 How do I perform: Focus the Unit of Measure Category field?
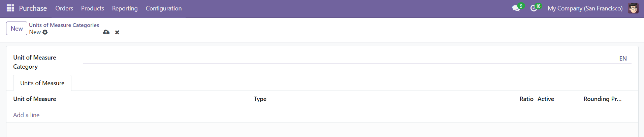[x=350, y=59]
